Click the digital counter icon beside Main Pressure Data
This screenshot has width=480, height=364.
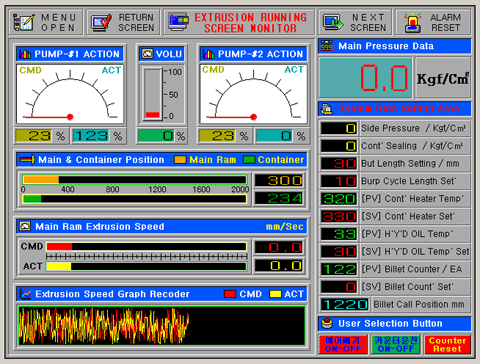pyautogui.click(x=327, y=46)
